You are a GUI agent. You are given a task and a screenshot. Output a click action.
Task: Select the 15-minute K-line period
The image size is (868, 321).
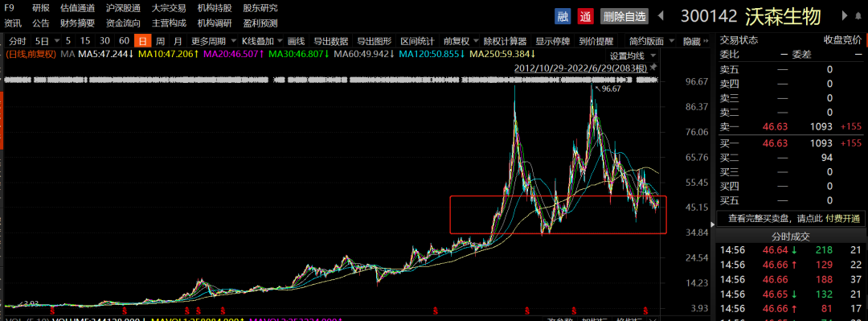[x=84, y=41]
